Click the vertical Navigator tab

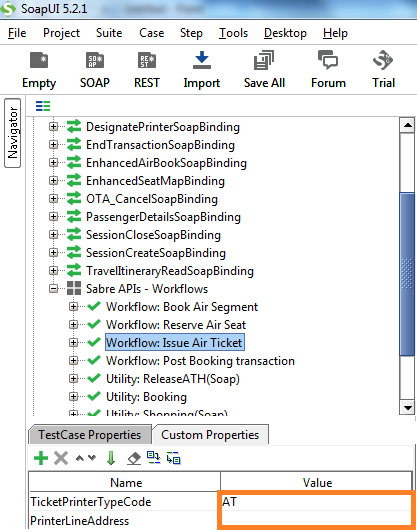coord(13,133)
